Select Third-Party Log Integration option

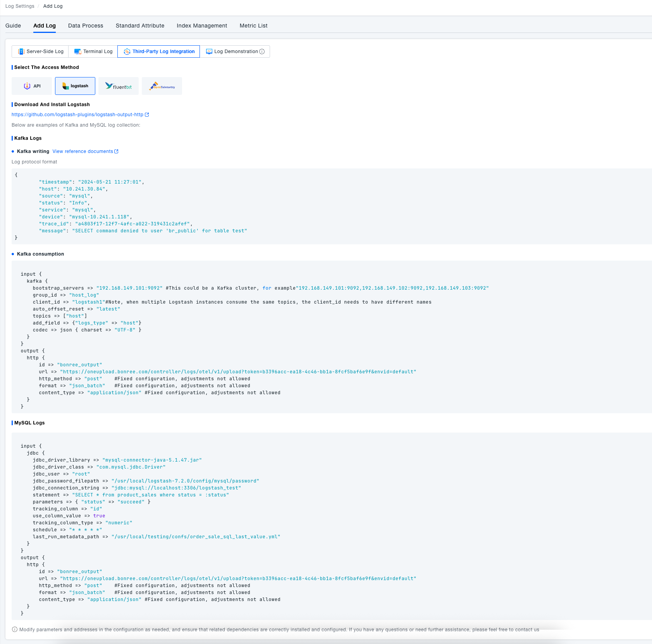159,52
